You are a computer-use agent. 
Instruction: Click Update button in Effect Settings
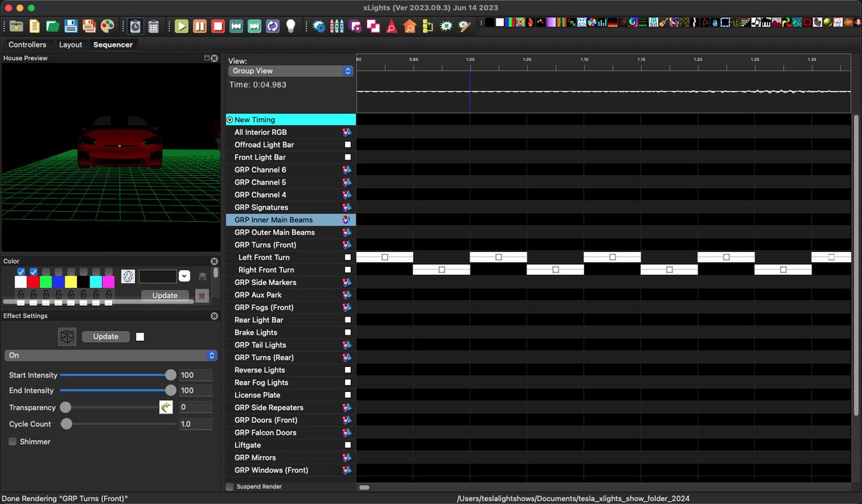pos(106,337)
